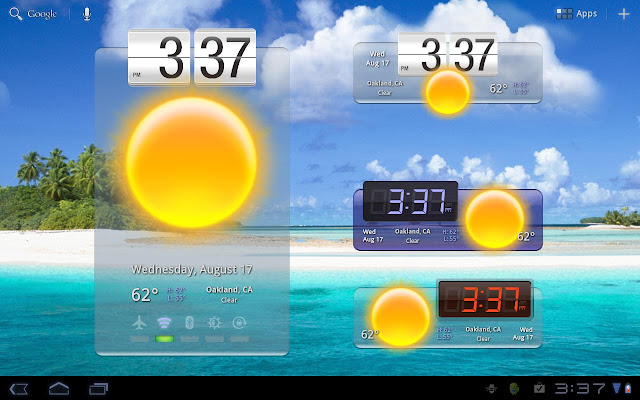Tap "Oakland, CA" in the large widget

(x=229, y=290)
